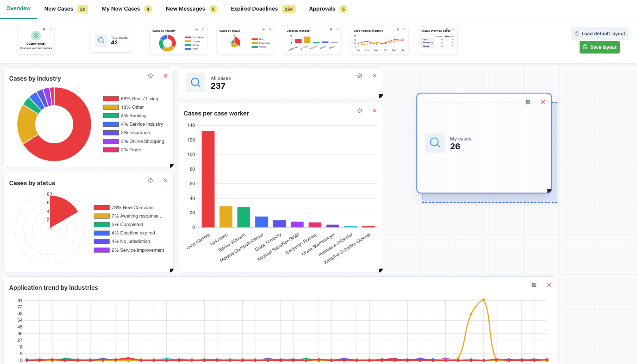The height and width of the screenshot is (364, 637).
Task: Select the Custom chart thumbnail card
Action: click(x=36, y=40)
